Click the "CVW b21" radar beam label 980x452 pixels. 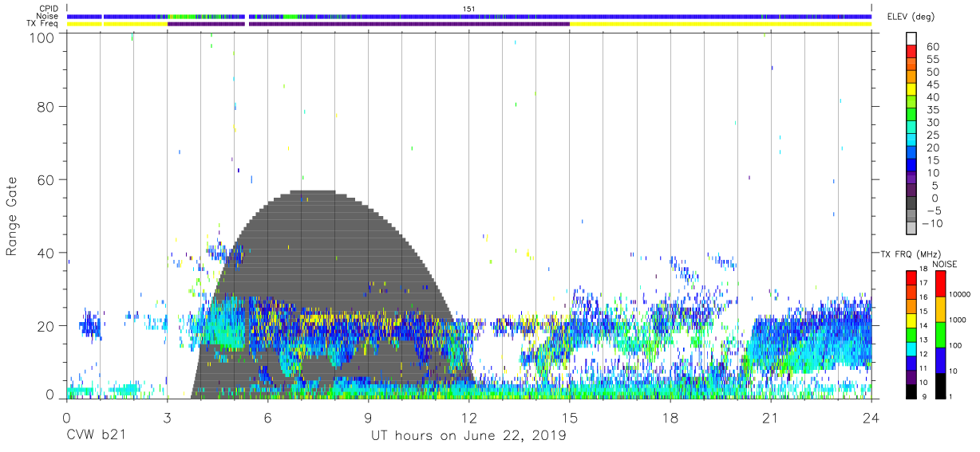click(97, 436)
